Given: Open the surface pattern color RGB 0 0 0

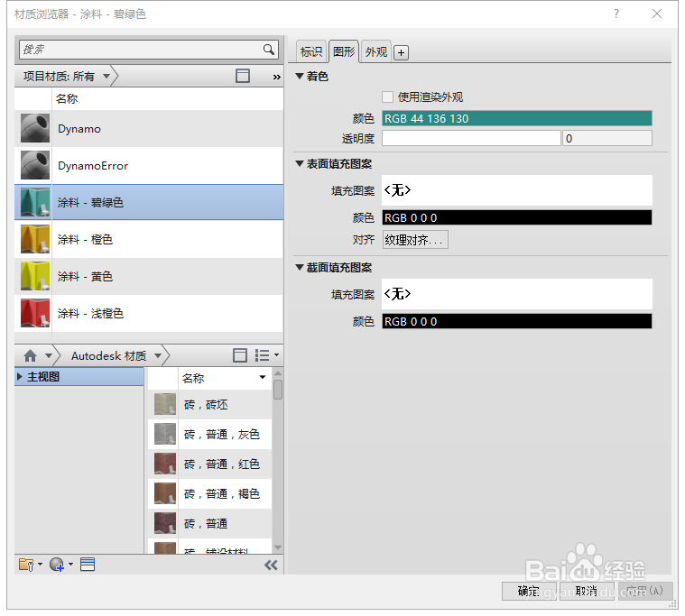Looking at the screenshot, I should [x=517, y=217].
